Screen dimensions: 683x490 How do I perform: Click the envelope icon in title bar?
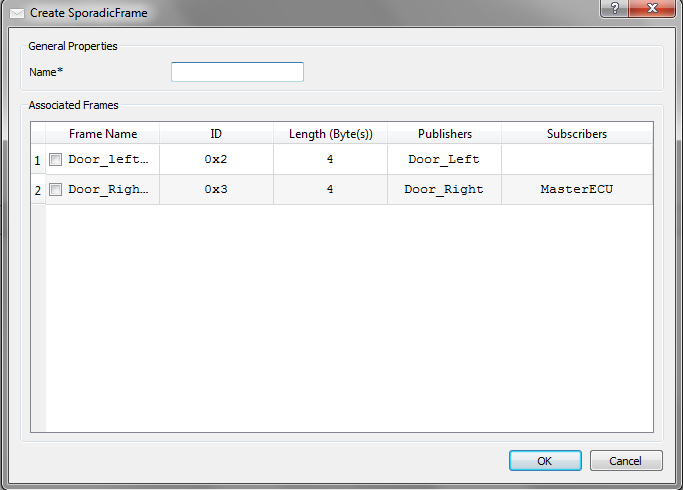[x=17, y=14]
